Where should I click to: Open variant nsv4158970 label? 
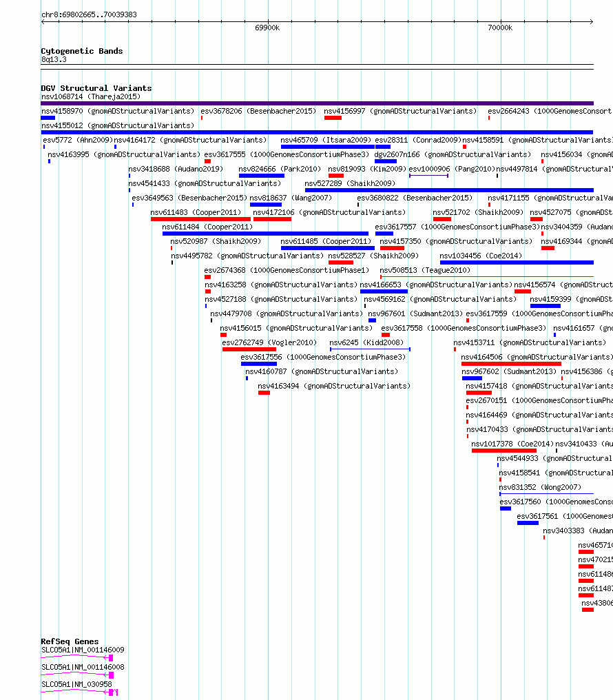click(118, 111)
